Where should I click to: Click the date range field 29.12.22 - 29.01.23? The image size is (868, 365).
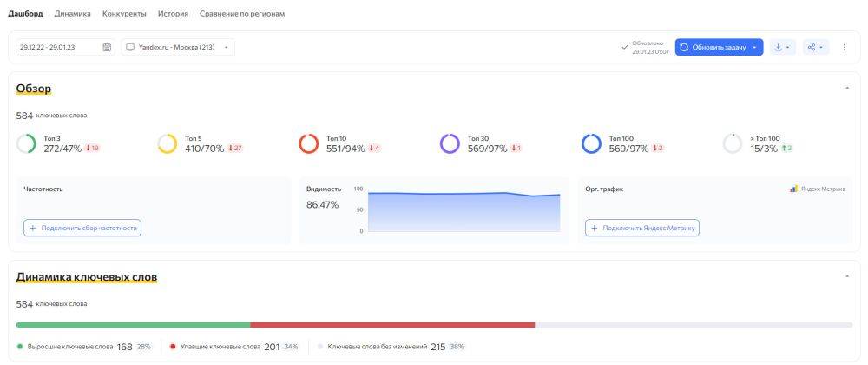pos(65,47)
